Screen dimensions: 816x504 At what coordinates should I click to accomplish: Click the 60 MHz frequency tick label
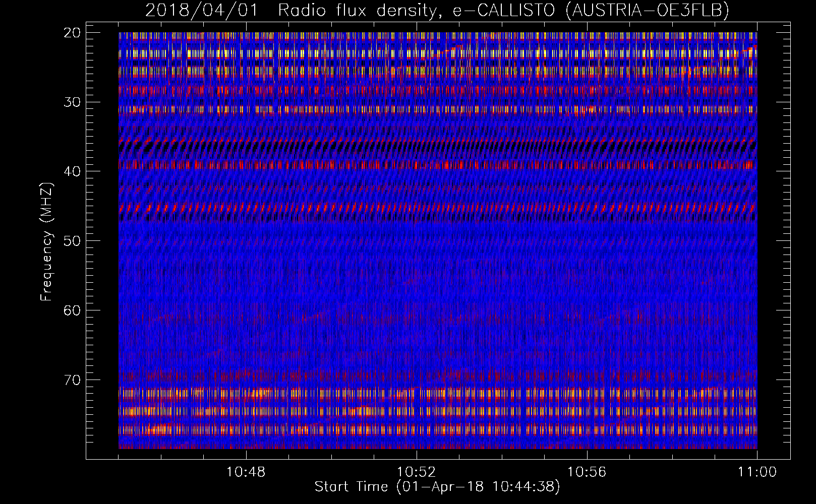point(73,310)
